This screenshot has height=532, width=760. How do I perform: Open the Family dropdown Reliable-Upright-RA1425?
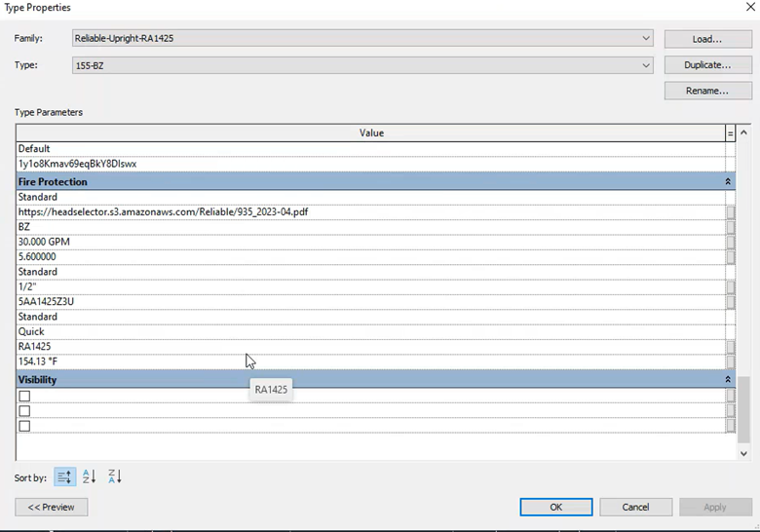point(646,39)
